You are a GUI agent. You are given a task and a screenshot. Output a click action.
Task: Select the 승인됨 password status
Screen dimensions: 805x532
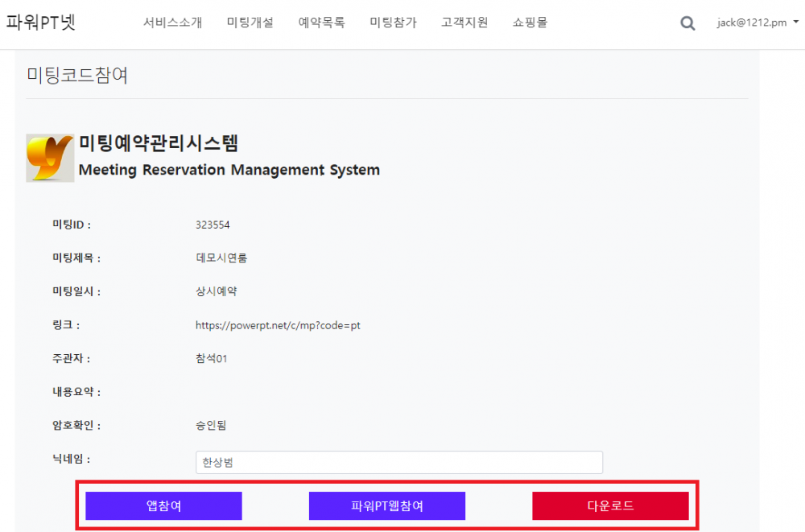pos(211,425)
